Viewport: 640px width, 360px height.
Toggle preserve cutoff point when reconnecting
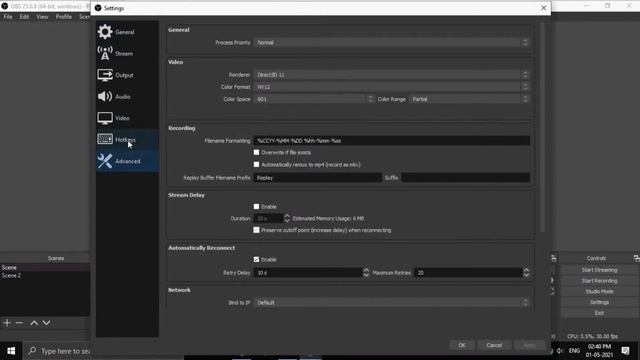point(256,230)
